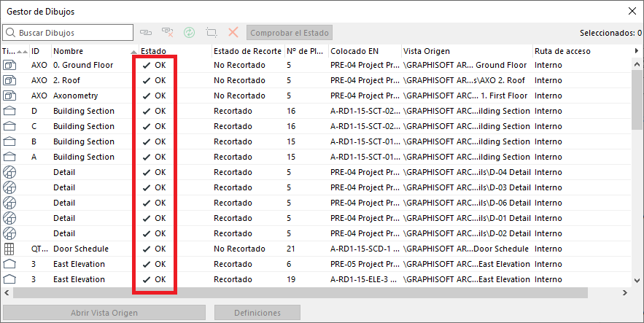This screenshot has height=323, width=644.
Task: Click the crop frame icon in toolbar
Action: click(212, 33)
